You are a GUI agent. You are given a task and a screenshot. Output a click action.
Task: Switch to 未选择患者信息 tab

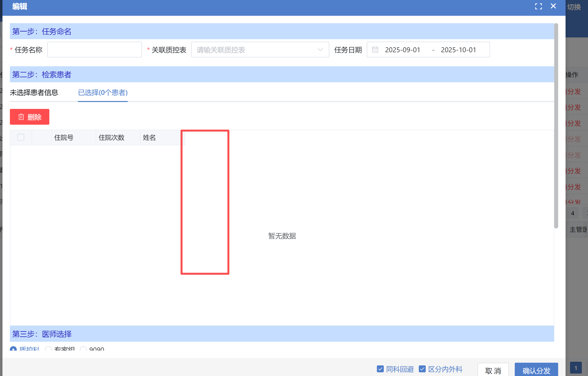click(34, 93)
